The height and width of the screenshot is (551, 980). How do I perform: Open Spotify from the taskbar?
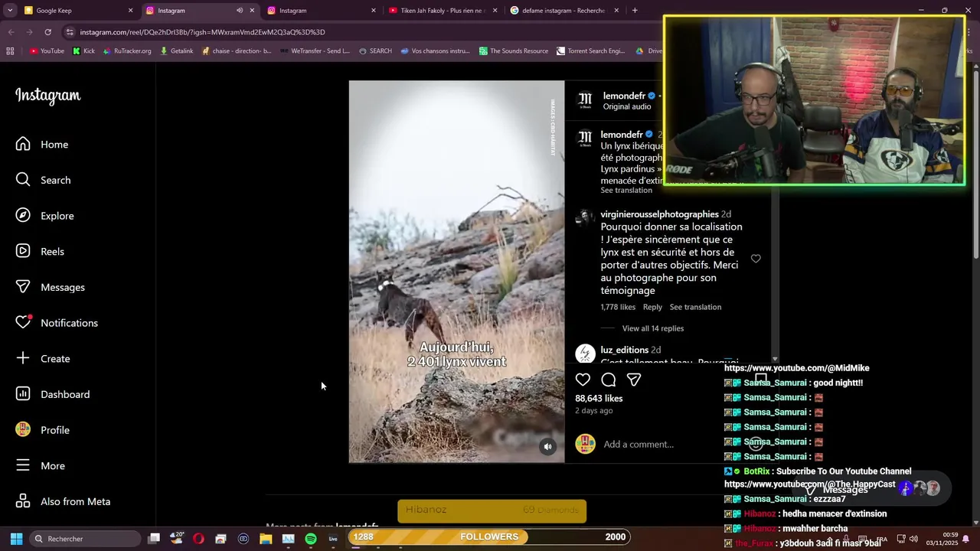311,539
